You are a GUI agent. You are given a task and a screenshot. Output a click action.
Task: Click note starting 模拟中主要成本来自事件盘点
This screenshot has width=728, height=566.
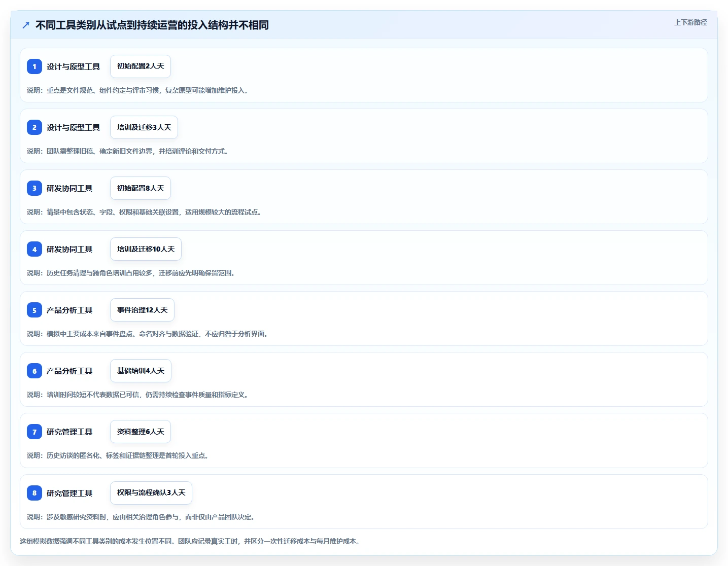coord(148,334)
